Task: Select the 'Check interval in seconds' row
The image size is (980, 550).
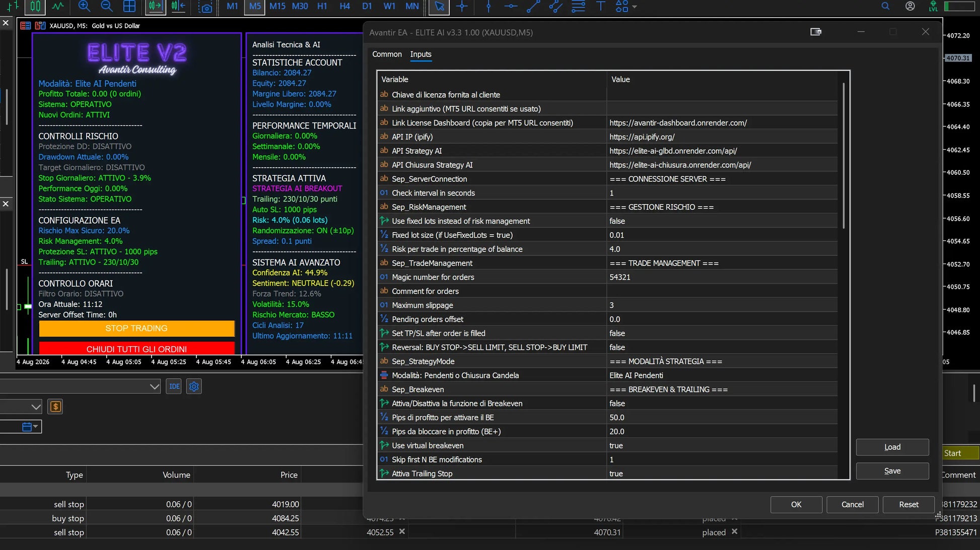Action: [x=607, y=193]
